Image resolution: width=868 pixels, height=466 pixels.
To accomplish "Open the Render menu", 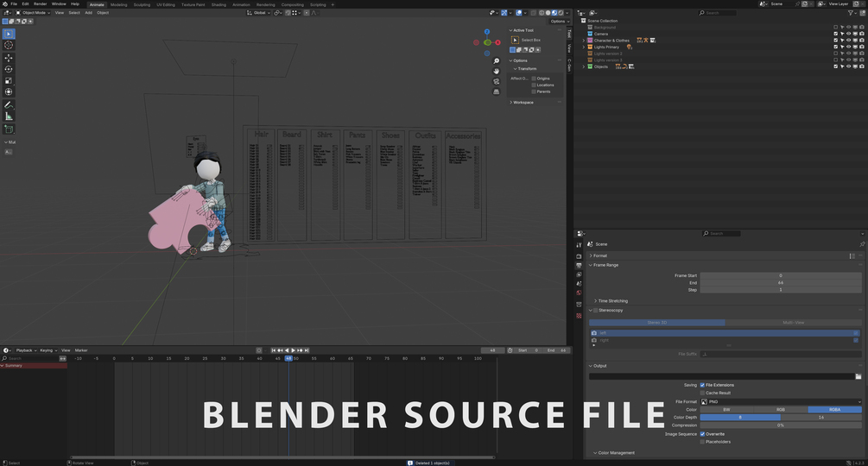I will (41, 3).
